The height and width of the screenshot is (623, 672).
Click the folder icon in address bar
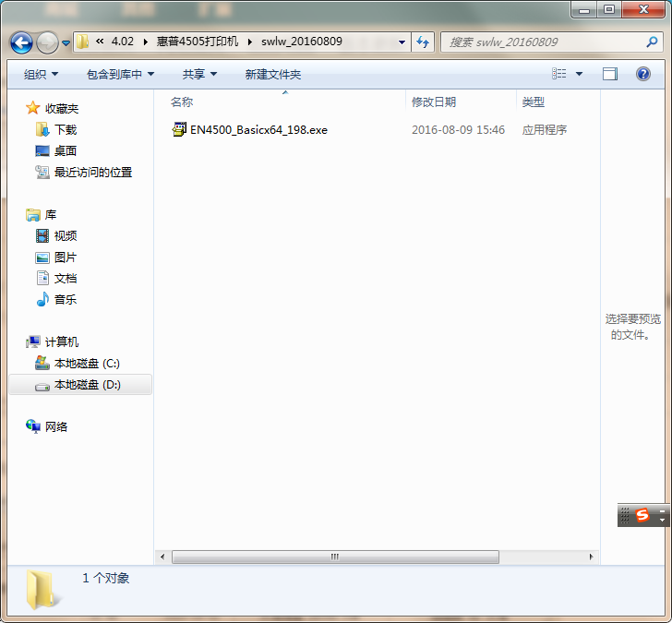82,42
